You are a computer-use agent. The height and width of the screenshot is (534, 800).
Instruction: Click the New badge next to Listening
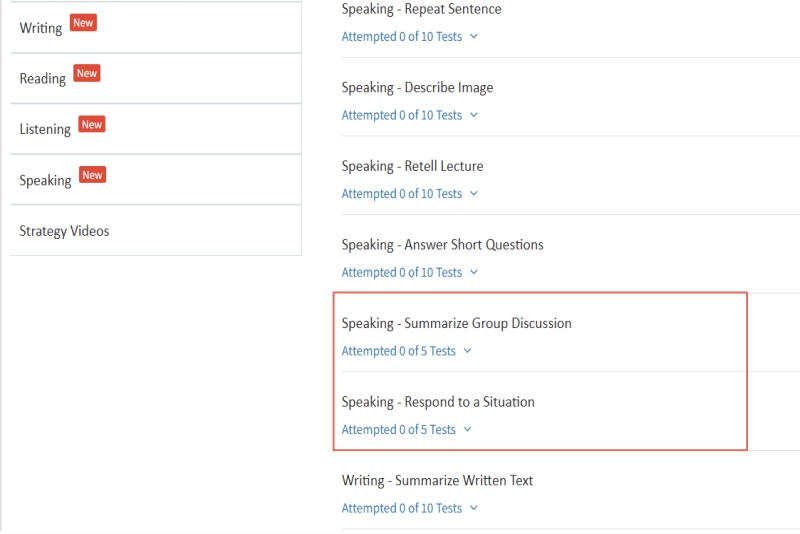92,125
